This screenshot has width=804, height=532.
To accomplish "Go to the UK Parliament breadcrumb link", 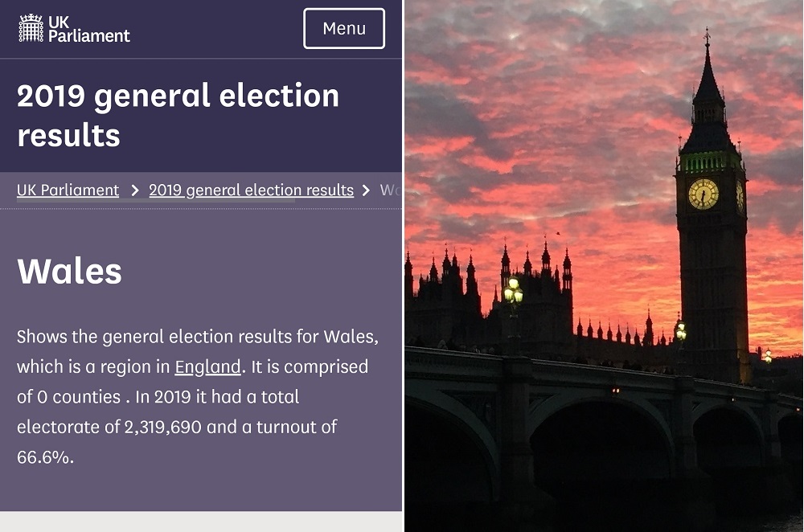I will coord(68,190).
